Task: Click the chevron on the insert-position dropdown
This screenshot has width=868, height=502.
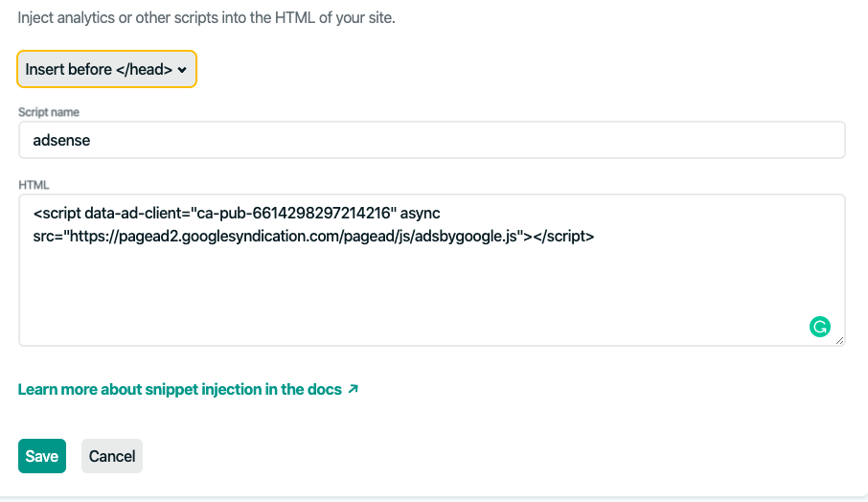Action: click(x=182, y=70)
